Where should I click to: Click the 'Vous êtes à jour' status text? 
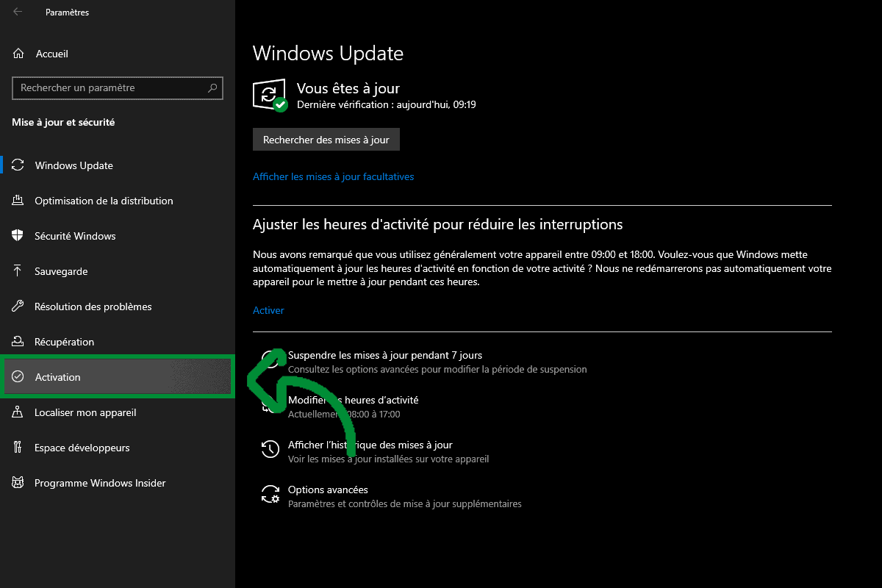pyautogui.click(x=348, y=88)
